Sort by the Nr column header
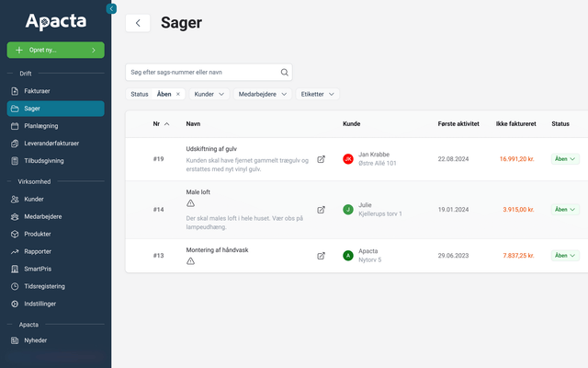 (161, 123)
